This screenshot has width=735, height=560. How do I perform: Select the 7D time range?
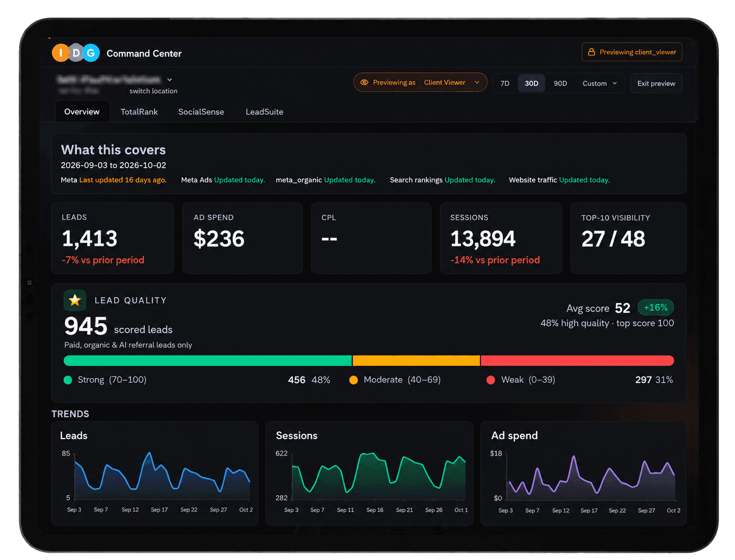(505, 83)
